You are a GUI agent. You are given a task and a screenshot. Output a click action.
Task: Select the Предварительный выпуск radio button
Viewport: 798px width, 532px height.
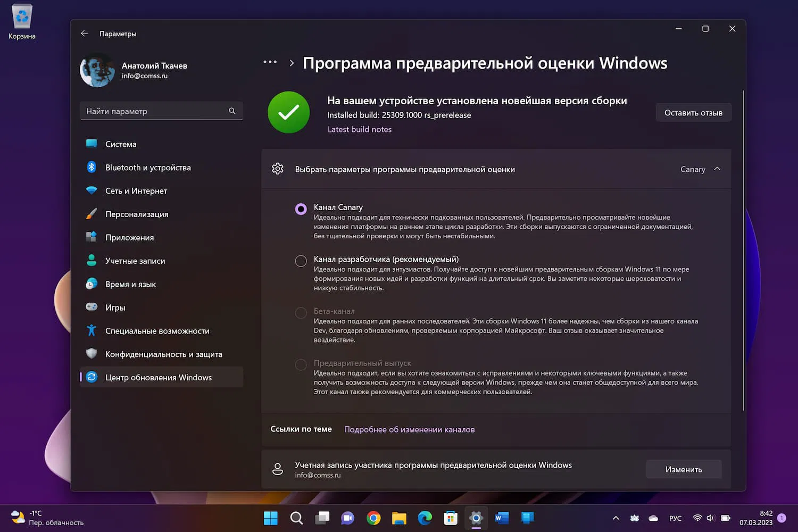coord(301,365)
